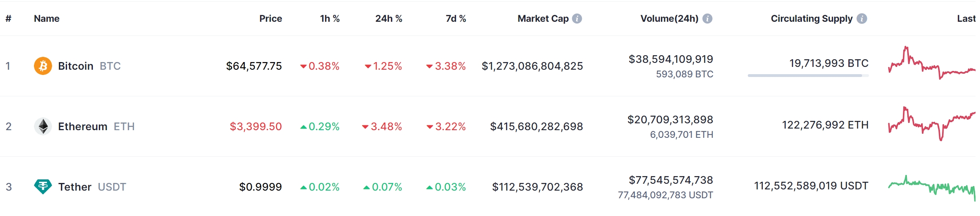Sort the table by Price column
The height and width of the screenshot is (216, 980).
tap(271, 19)
